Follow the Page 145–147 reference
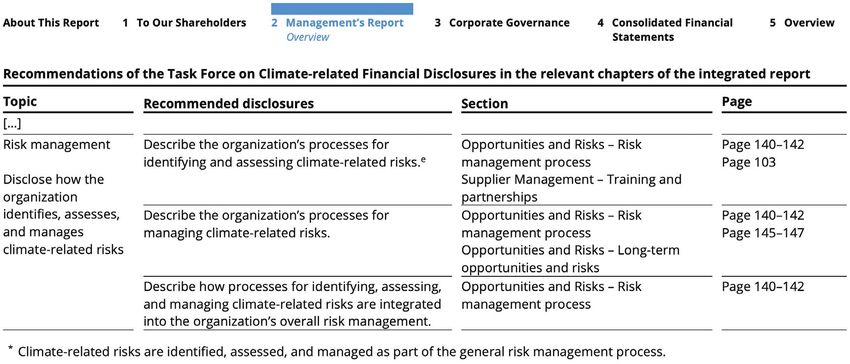 coord(763,233)
